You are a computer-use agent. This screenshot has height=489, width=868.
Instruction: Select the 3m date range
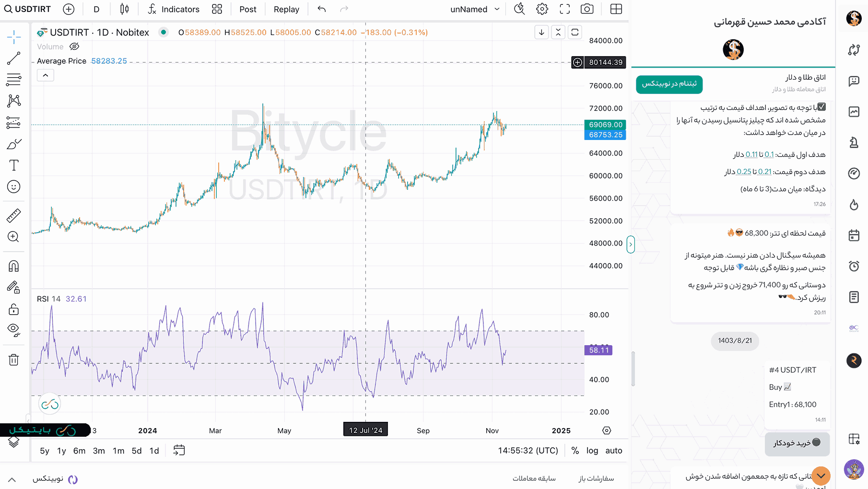coord(99,451)
